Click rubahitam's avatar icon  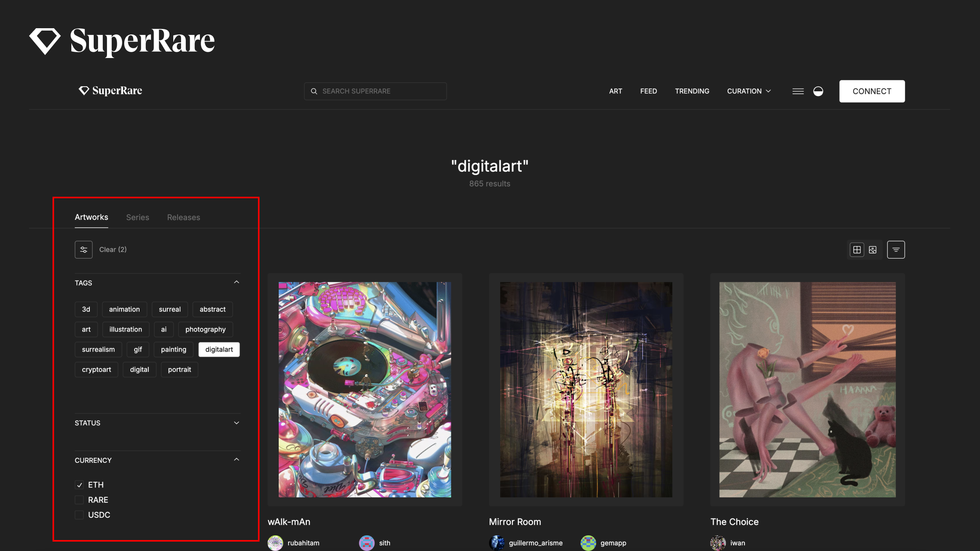tap(275, 543)
